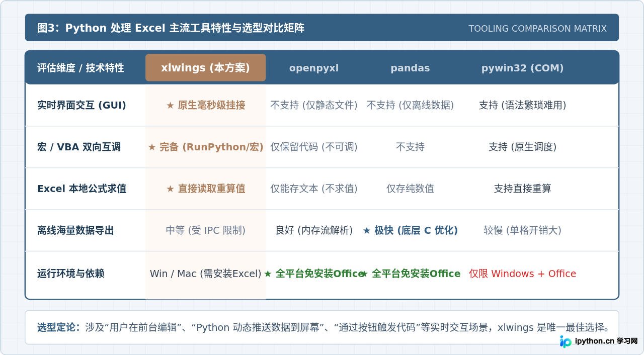
Task: Click the 仅保留代码 (不可调) cell
Action: (x=314, y=147)
